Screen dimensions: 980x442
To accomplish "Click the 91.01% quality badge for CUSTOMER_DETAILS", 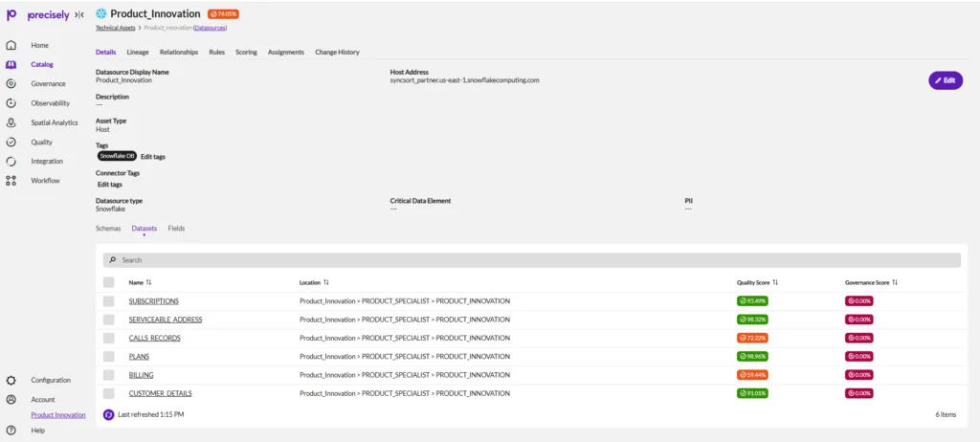I will tap(752, 394).
